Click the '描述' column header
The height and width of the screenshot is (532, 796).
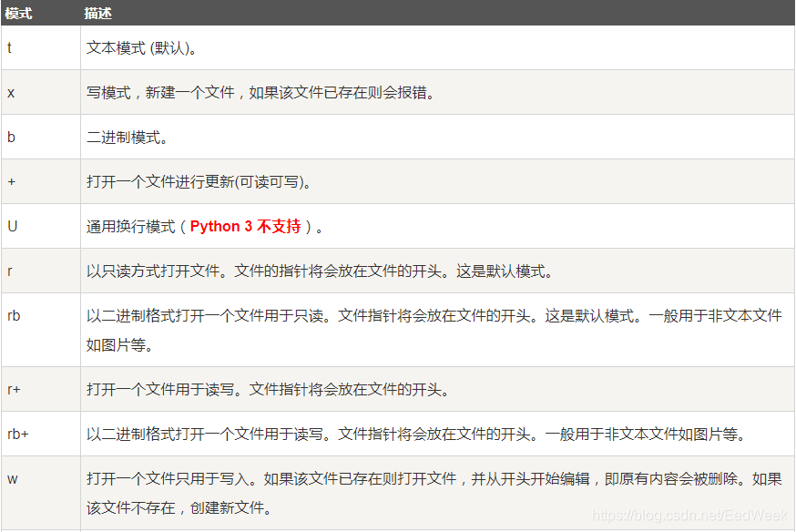pos(97,13)
